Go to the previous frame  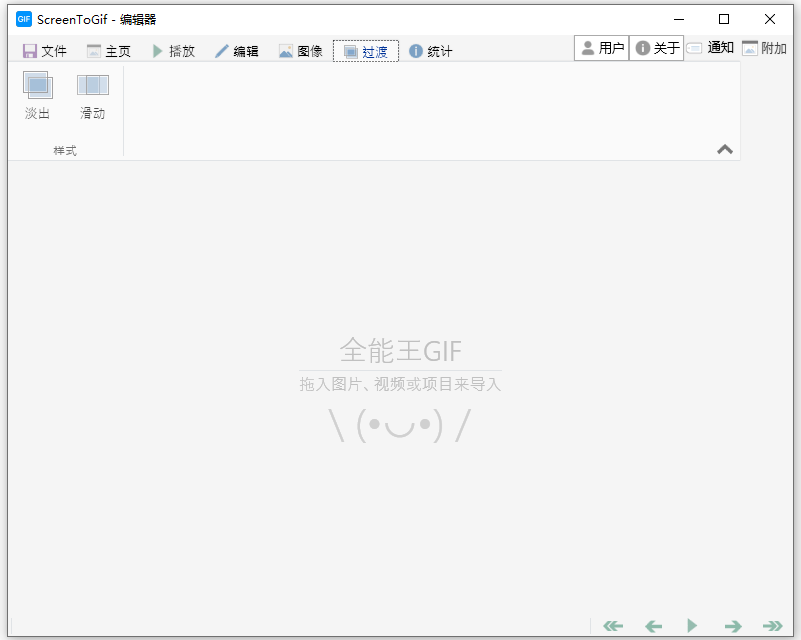pos(653,626)
